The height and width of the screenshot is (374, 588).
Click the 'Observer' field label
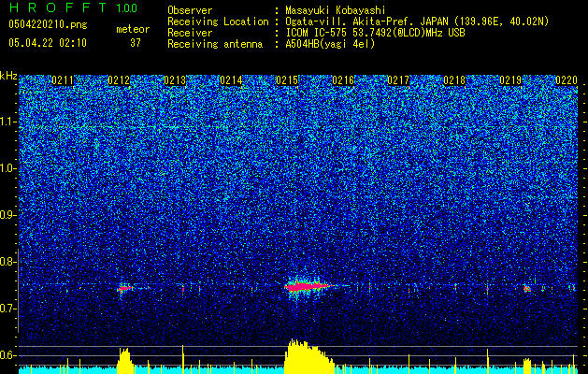[x=190, y=10]
